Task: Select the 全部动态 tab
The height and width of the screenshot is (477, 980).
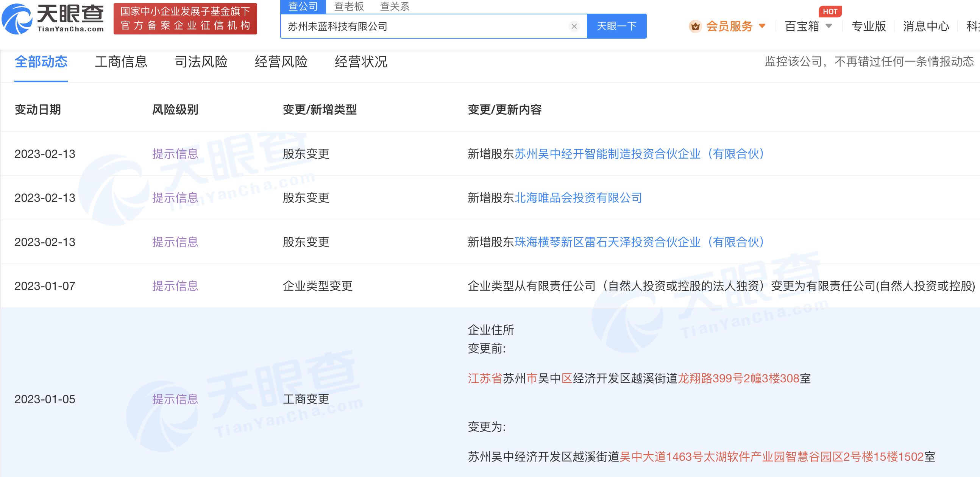Action: (x=41, y=61)
